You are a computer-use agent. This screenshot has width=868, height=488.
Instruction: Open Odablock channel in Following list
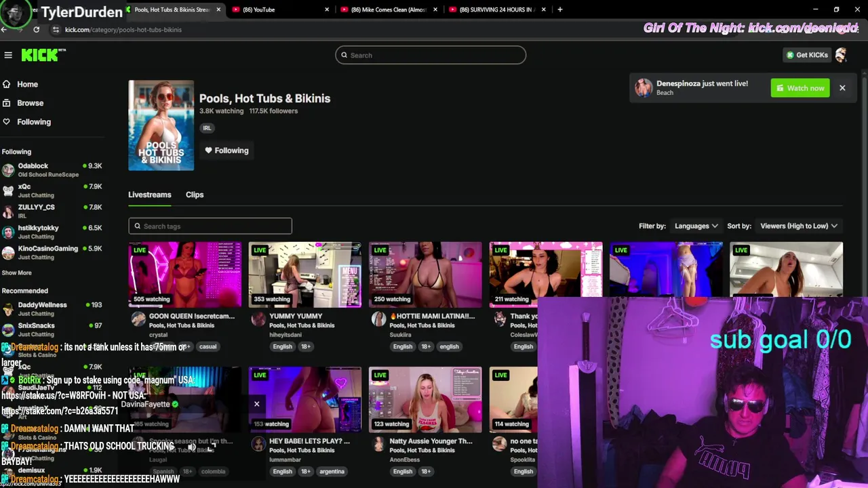[52, 169]
